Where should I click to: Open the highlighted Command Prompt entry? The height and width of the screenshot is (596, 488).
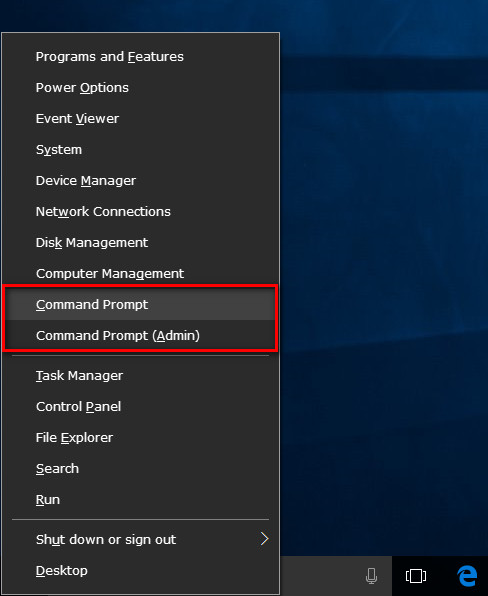coord(141,304)
